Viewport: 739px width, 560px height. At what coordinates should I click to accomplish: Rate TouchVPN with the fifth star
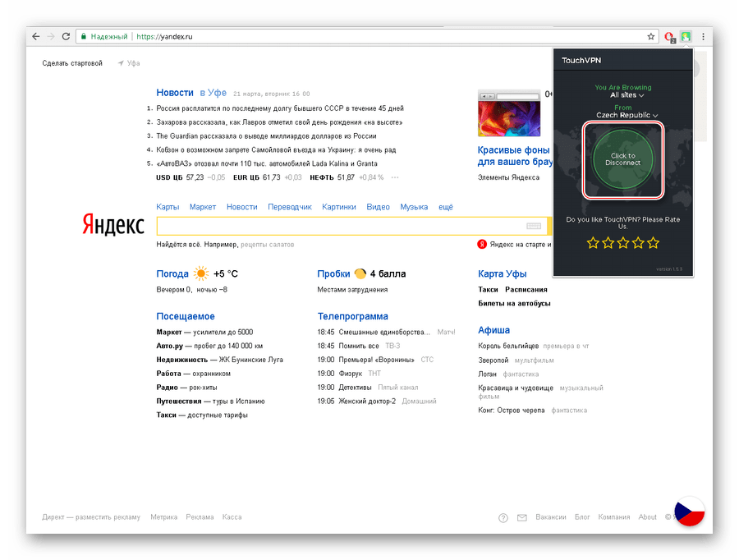[654, 243]
